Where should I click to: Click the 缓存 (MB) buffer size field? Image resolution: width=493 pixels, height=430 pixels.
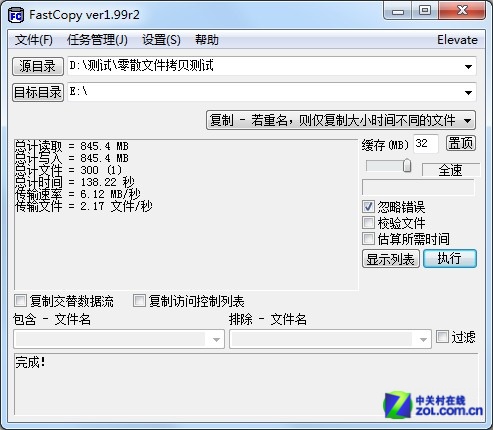(426, 144)
